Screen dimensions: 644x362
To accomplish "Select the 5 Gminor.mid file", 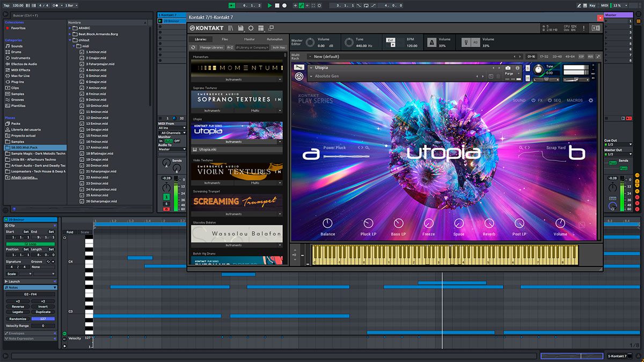I will pyautogui.click(x=97, y=76).
